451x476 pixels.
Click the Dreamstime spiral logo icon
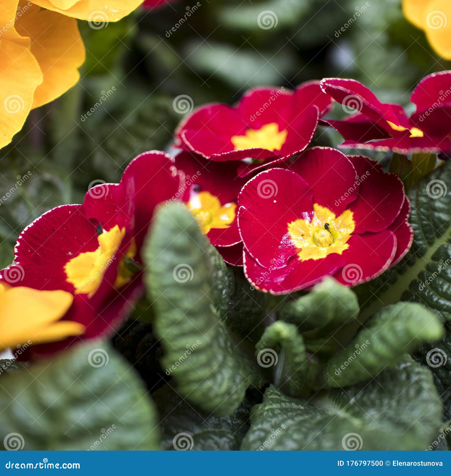coord(45,460)
